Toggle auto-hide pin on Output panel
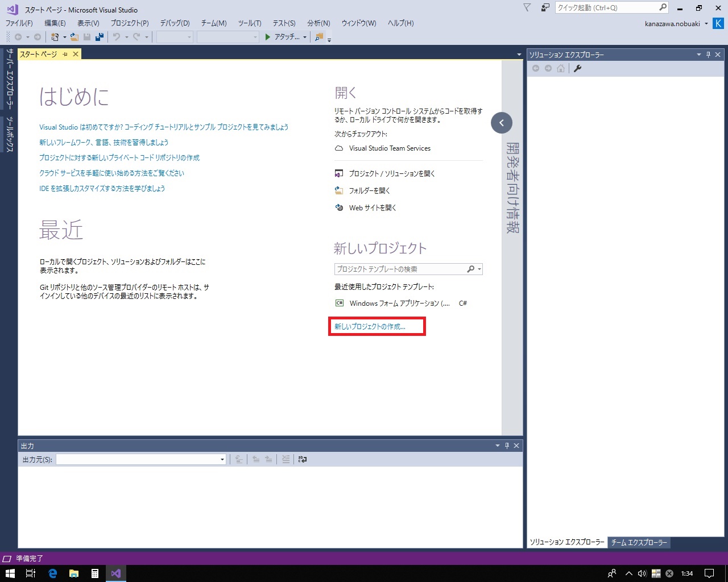Viewport: 728px width, 582px height. tap(507, 446)
